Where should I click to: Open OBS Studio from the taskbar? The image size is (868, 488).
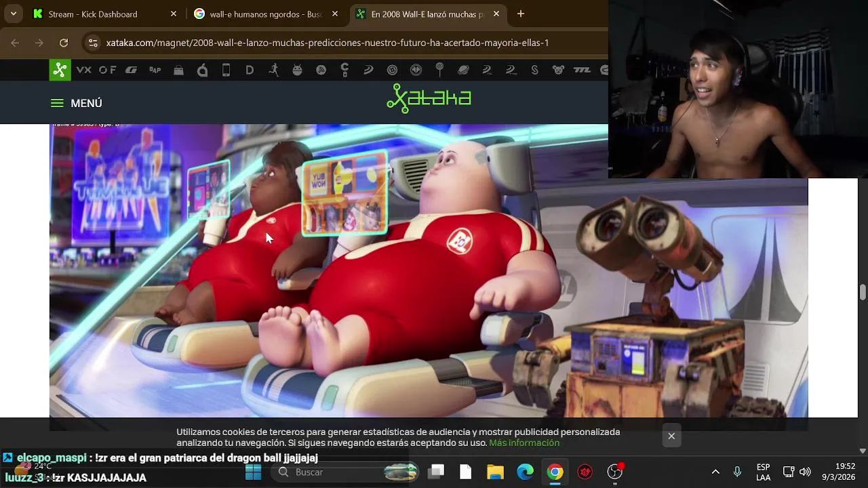615,472
